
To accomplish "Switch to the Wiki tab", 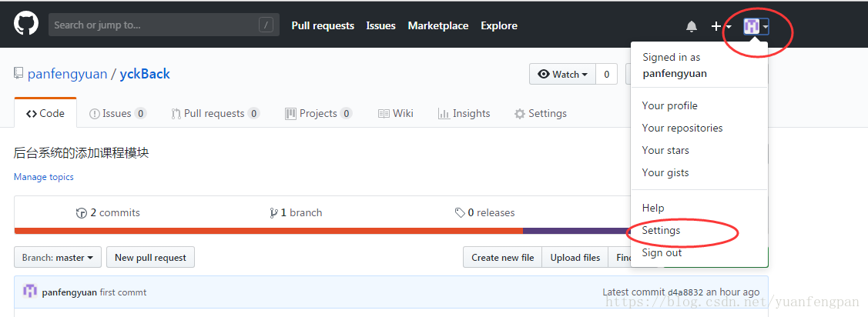I will [395, 113].
